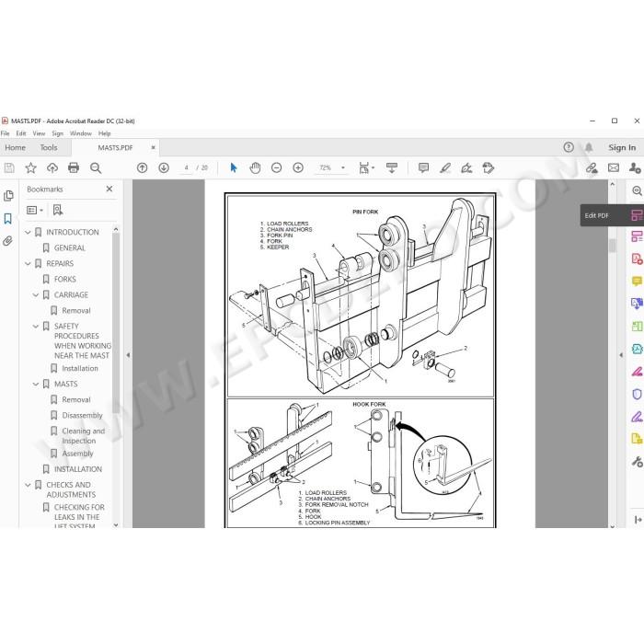The image size is (644, 644).
Task: Switch to the Tools tab
Action: (x=49, y=147)
